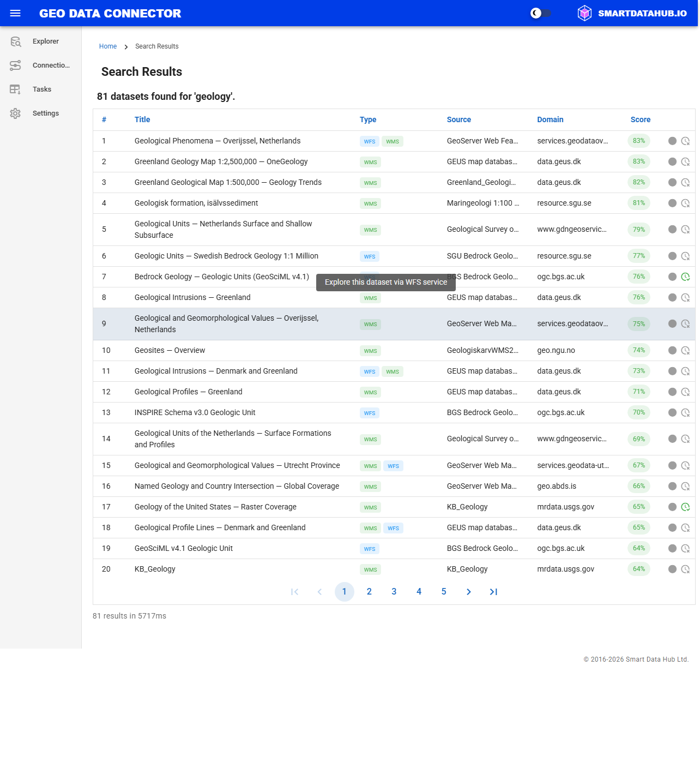Click source 'GeologiskarvWMS2…' cell
700x768 pixels.
pos(482,350)
